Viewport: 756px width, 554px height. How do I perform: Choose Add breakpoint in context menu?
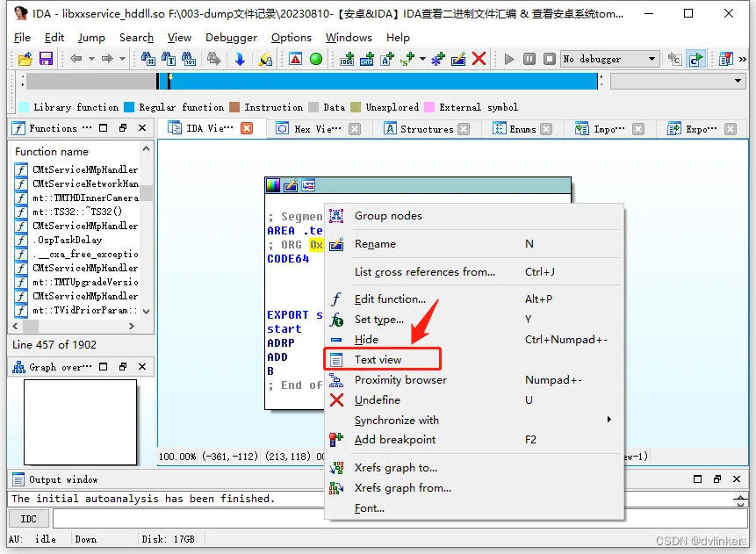[x=395, y=440]
